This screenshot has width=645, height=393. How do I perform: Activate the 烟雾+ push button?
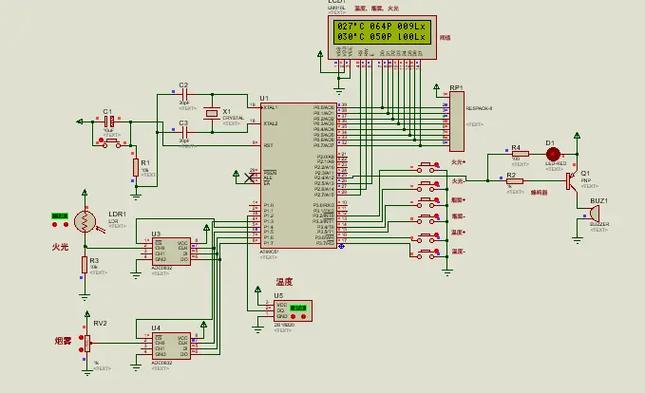pos(428,202)
